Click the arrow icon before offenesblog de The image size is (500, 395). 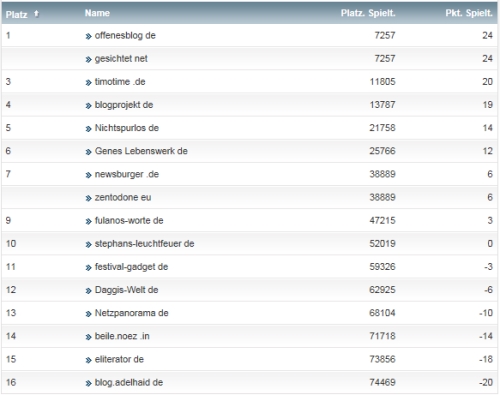(x=88, y=36)
